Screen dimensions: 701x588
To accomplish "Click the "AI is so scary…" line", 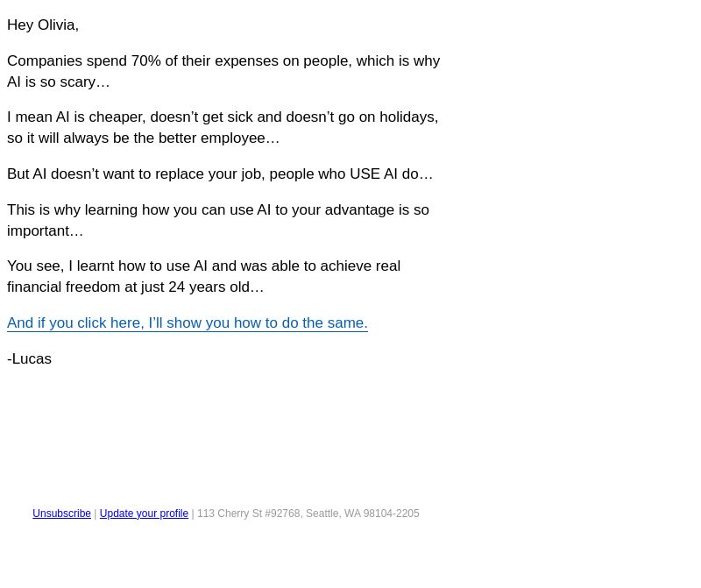I will pyautogui.click(x=59, y=81).
